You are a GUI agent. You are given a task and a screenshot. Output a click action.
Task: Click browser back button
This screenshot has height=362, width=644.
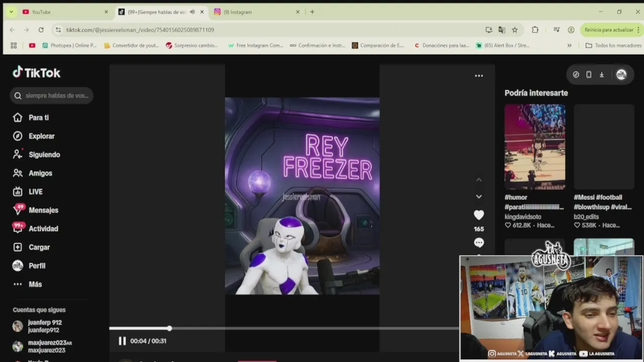click(x=12, y=30)
